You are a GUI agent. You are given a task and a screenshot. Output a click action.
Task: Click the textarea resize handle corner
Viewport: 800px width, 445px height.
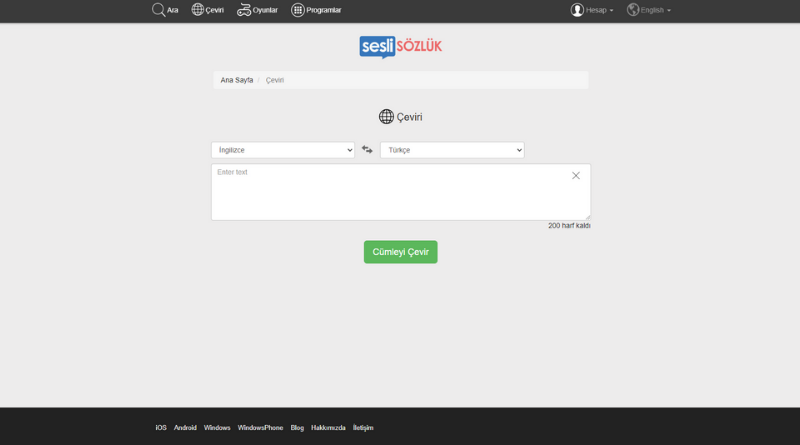point(587,217)
